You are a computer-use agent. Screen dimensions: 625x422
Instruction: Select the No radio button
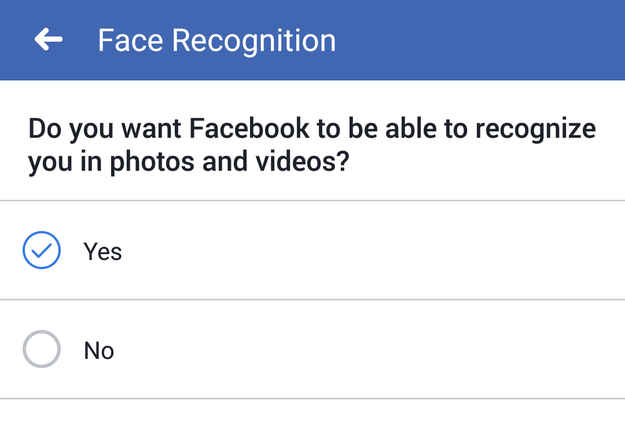[x=41, y=349]
